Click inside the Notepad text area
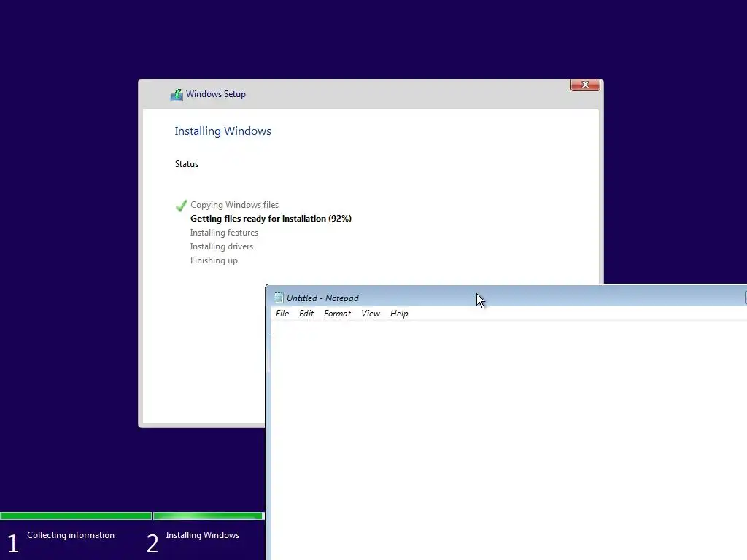This screenshot has height=560, width=747. [508, 438]
